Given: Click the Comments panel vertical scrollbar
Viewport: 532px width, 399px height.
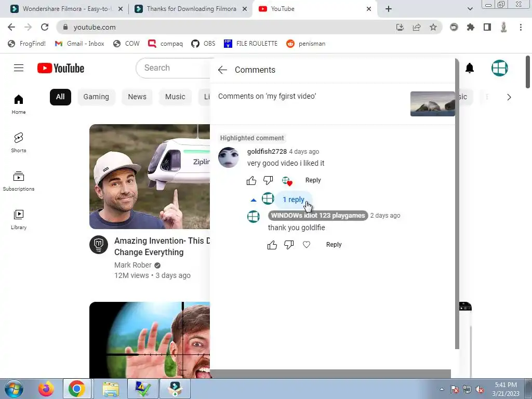Looking at the screenshot, I should click(457, 204).
